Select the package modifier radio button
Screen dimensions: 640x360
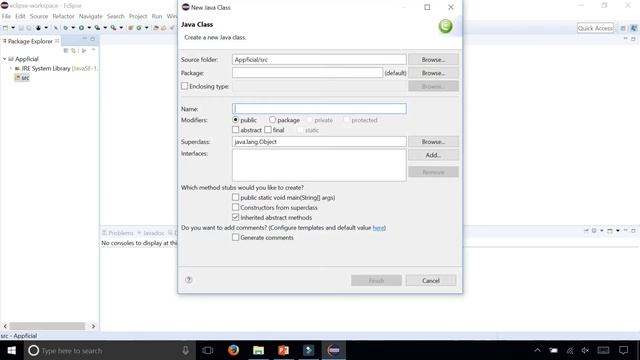click(x=272, y=120)
